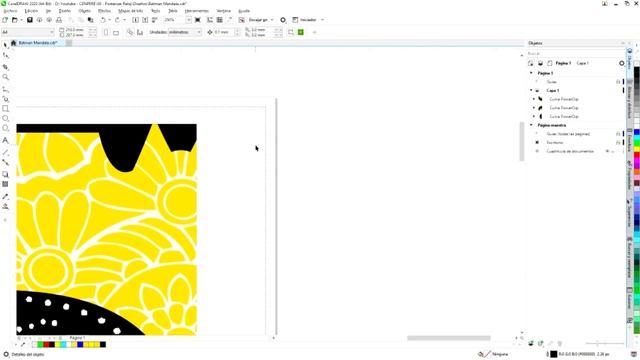Screen dimensions: 640x360
Task: Open full-screen preview icon
Action: pos(198,20)
